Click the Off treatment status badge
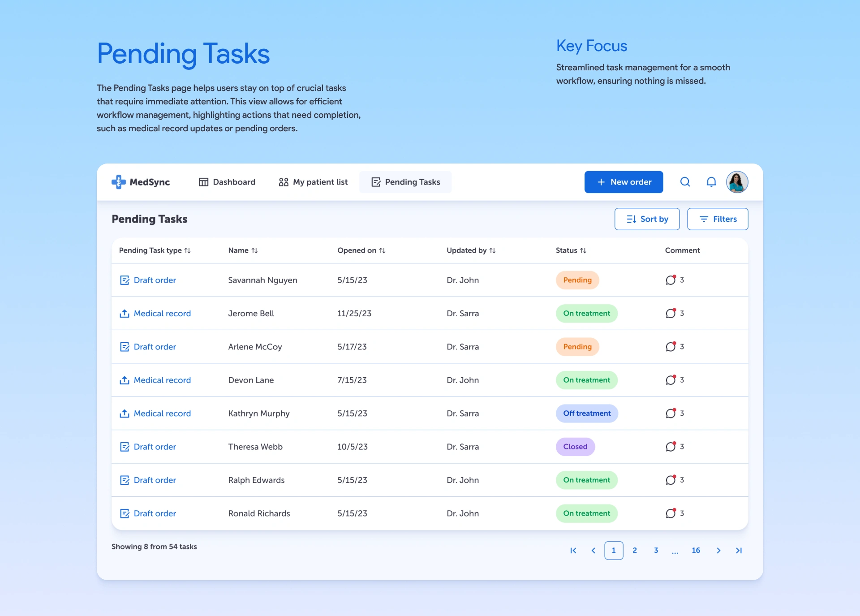The image size is (860, 616). [x=587, y=414]
